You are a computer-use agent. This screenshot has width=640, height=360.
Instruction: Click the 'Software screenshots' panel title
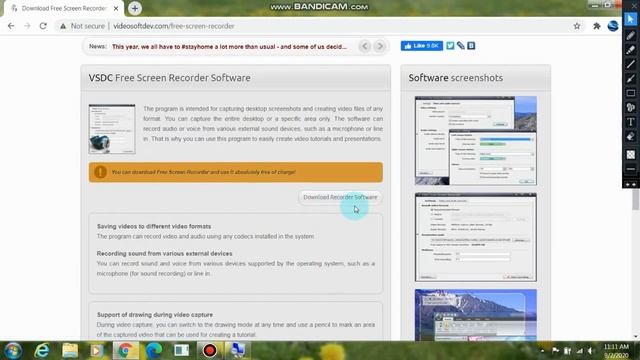point(456,78)
